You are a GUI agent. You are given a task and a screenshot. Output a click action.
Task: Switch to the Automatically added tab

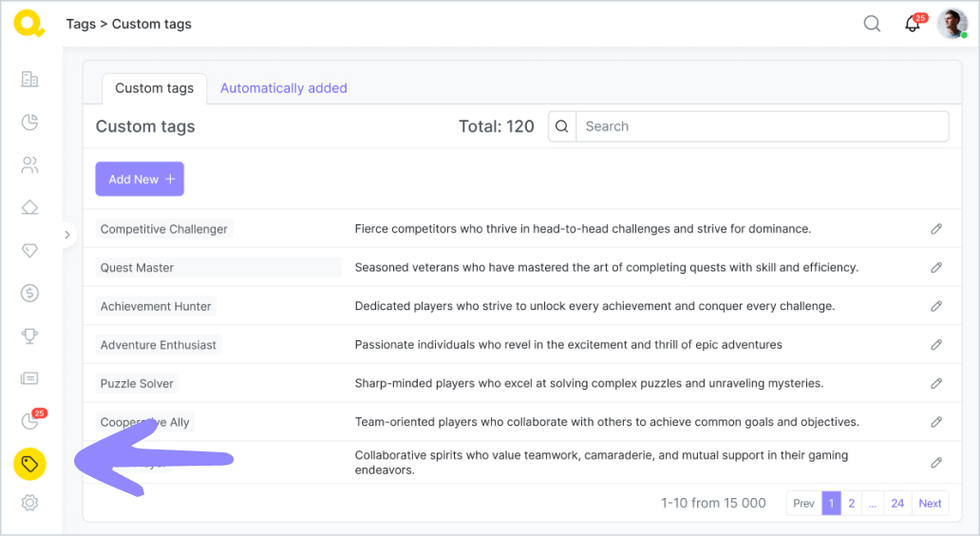click(283, 88)
